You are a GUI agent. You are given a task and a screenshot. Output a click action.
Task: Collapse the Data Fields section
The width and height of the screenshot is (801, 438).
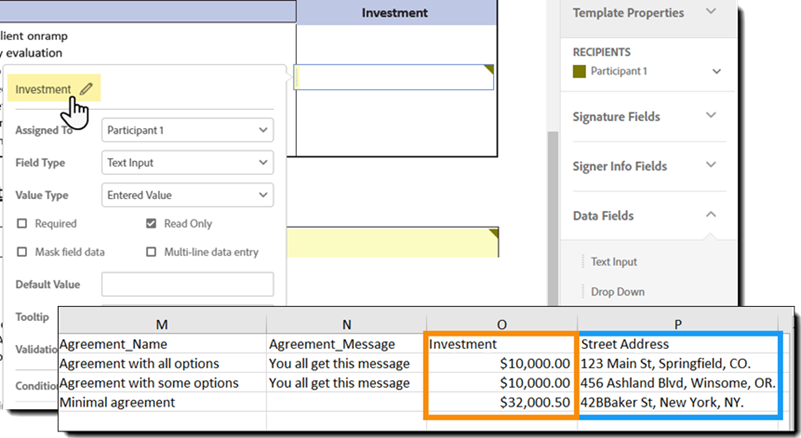click(711, 215)
